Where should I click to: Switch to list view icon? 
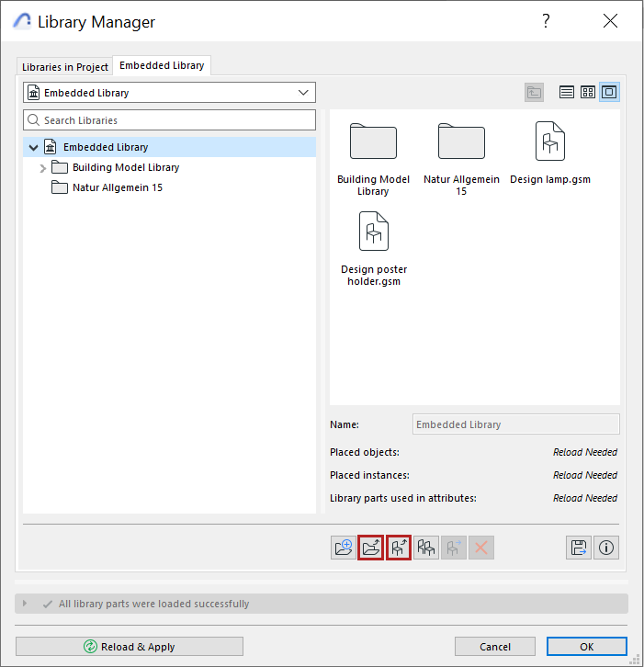tap(566, 92)
